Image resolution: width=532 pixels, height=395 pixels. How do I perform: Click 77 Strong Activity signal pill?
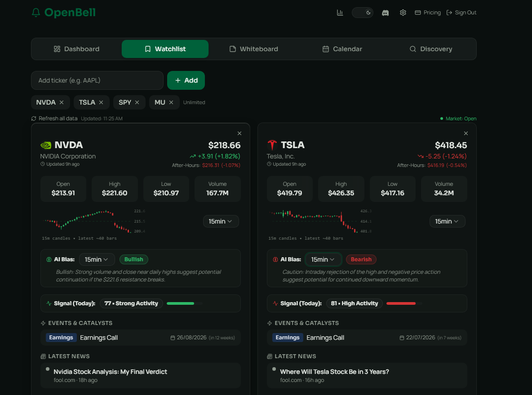131,303
